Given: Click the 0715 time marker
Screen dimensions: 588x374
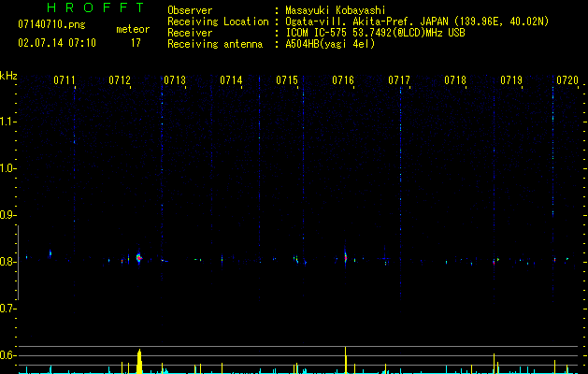Looking at the screenshot, I should 287,80.
